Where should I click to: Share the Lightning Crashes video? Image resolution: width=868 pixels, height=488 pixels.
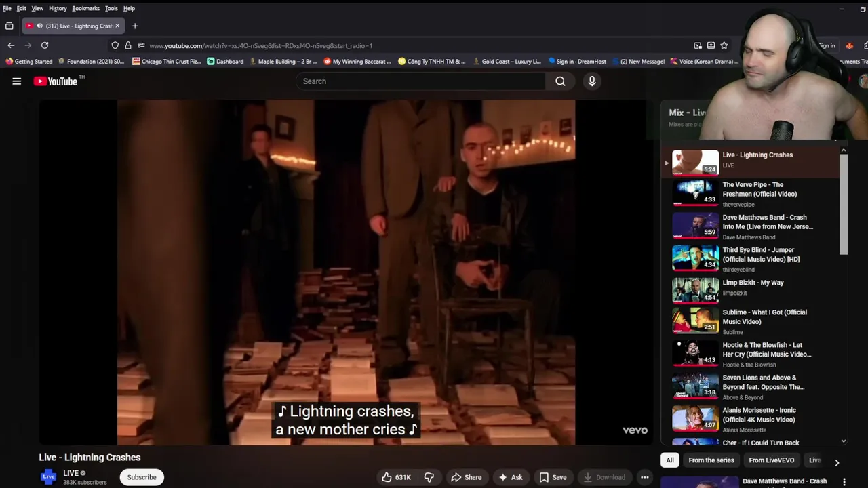[x=467, y=477]
